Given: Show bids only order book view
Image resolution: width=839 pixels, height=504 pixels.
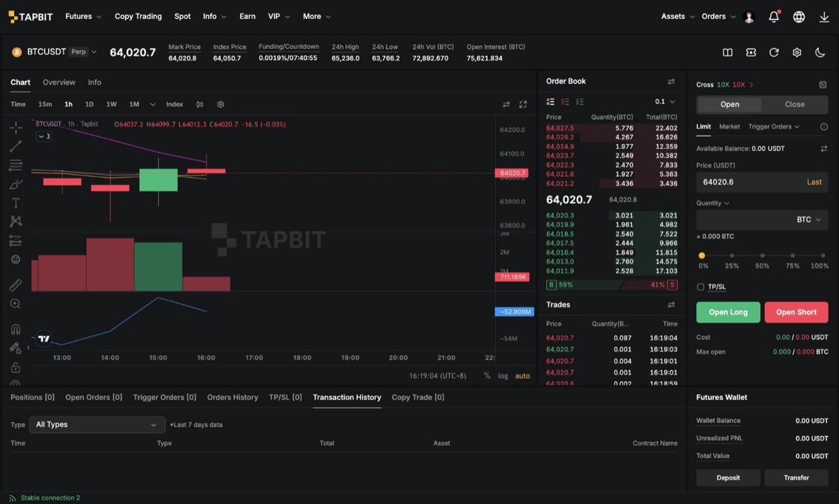Looking at the screenshot, I should tap(580, 101).
